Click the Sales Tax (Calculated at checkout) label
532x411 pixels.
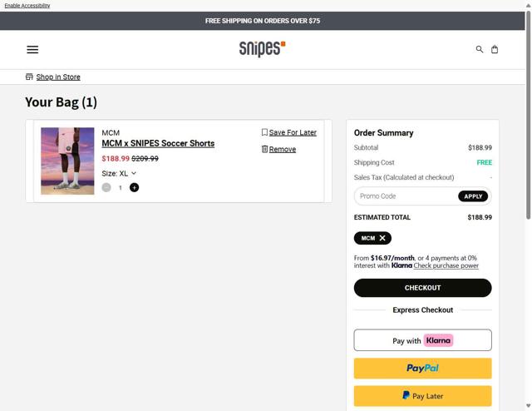point(404,177)
